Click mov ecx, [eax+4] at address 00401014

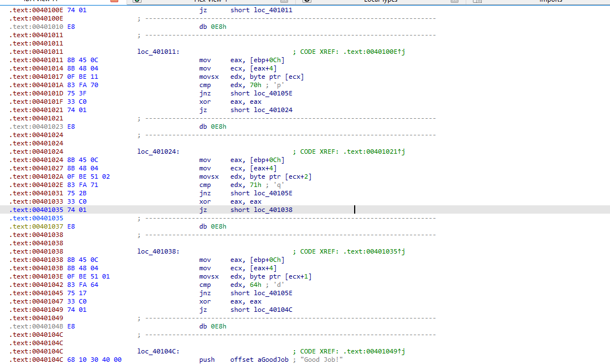pyautogui.click(x=238, y=68)
